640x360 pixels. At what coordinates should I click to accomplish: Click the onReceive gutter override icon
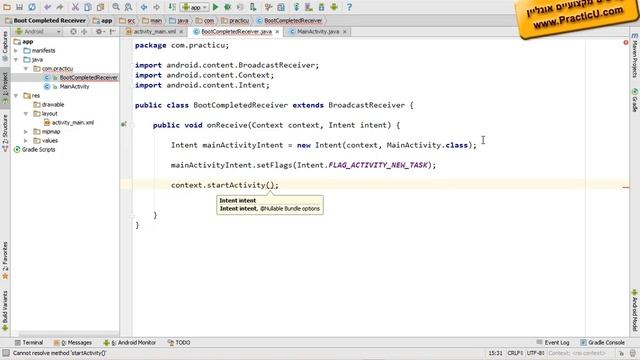coord(124,124)
